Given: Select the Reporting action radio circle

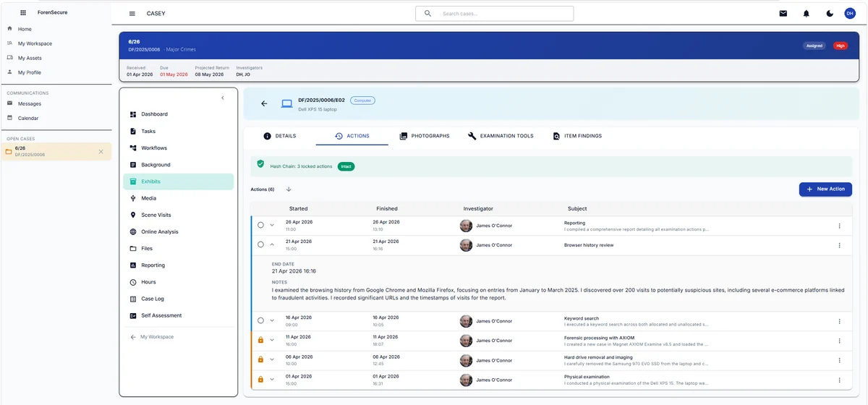Looking at the screenshot, I should coord(260,226).
